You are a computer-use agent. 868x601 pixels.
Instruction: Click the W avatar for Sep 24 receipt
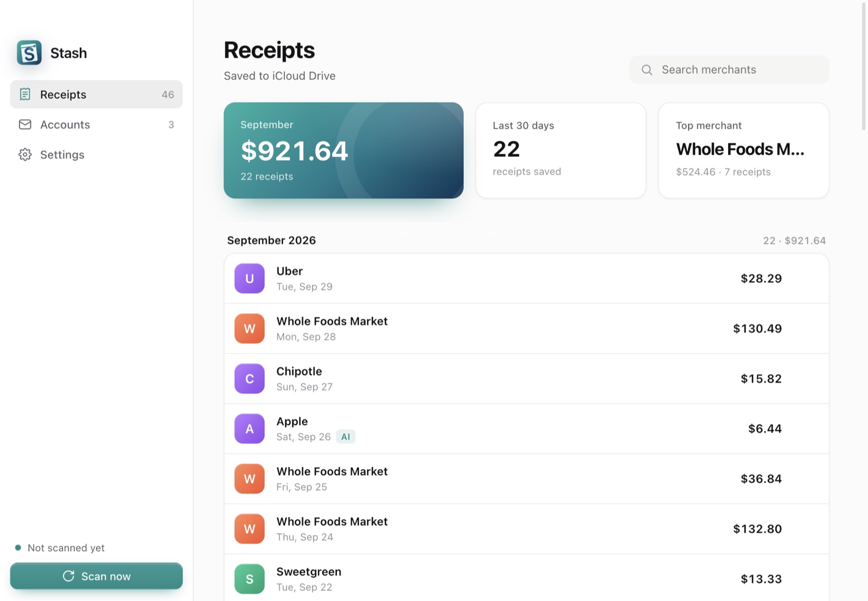click(250, 529)
